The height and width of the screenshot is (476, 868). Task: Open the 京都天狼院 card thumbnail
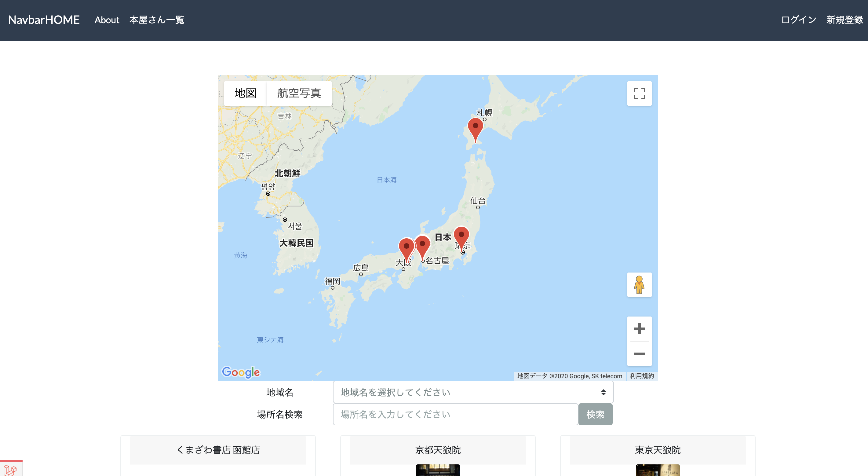tap(437, 470)
